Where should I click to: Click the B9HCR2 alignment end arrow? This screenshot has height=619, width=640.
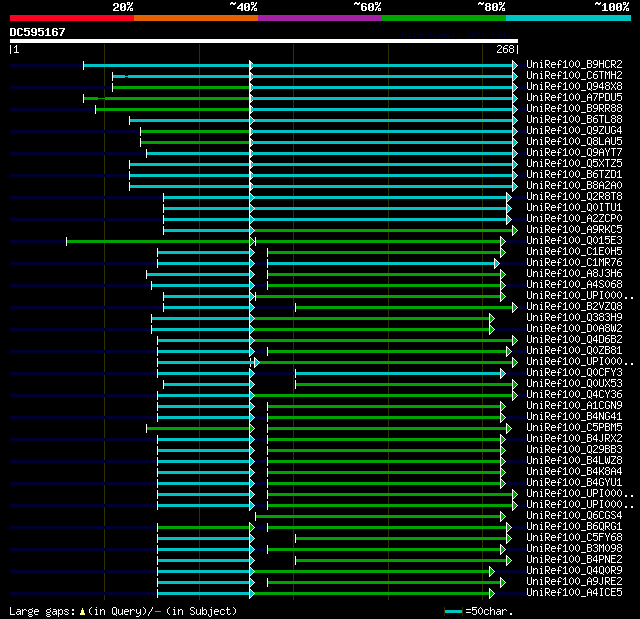click(x=515, y=65)
